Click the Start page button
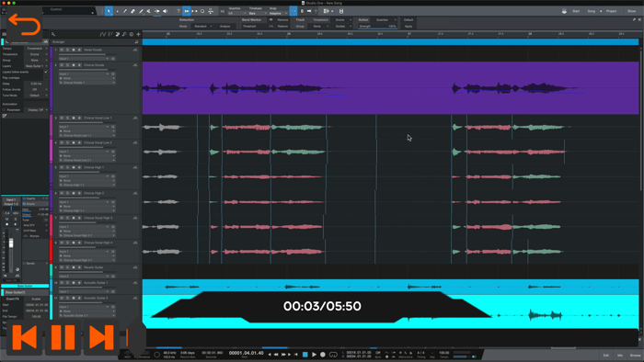The width and height of the screenshot is (644, 362). coord(576,11)
